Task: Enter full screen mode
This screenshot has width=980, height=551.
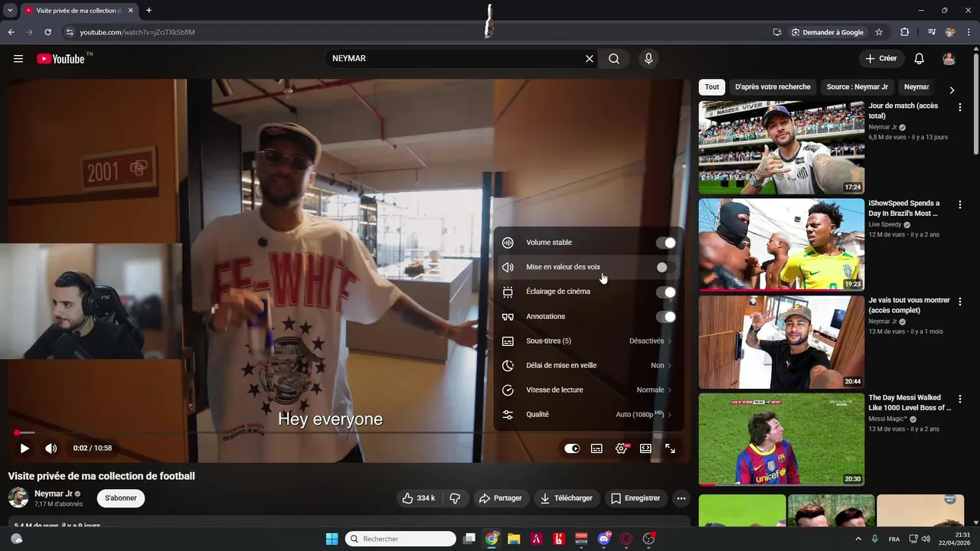Action: 670,448
